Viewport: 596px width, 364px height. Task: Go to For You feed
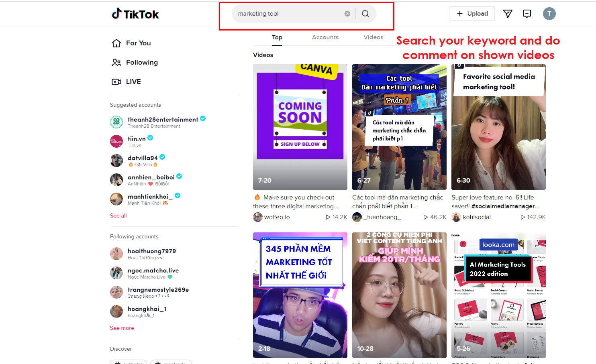point(139,43)
